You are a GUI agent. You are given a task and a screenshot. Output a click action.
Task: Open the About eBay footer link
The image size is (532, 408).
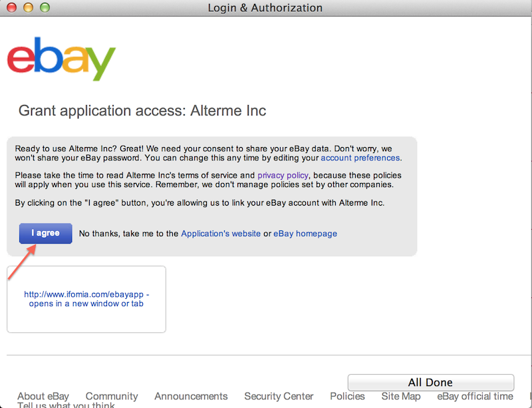coord(43,396)
